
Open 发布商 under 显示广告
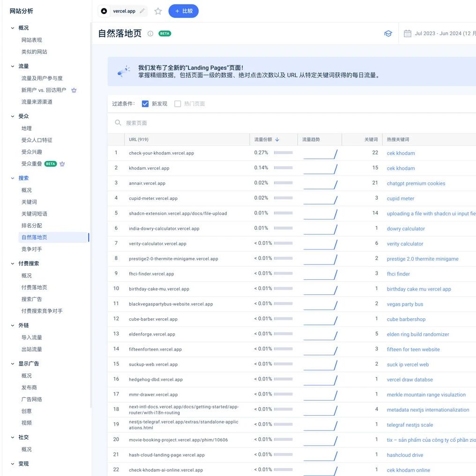pos(29,388)
